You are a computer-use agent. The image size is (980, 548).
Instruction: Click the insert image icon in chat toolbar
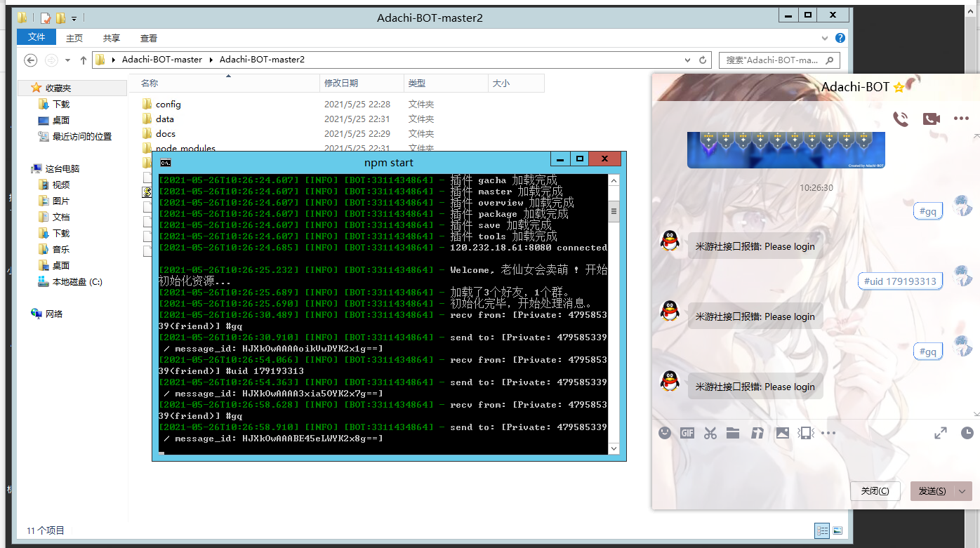tap(783, 433)
